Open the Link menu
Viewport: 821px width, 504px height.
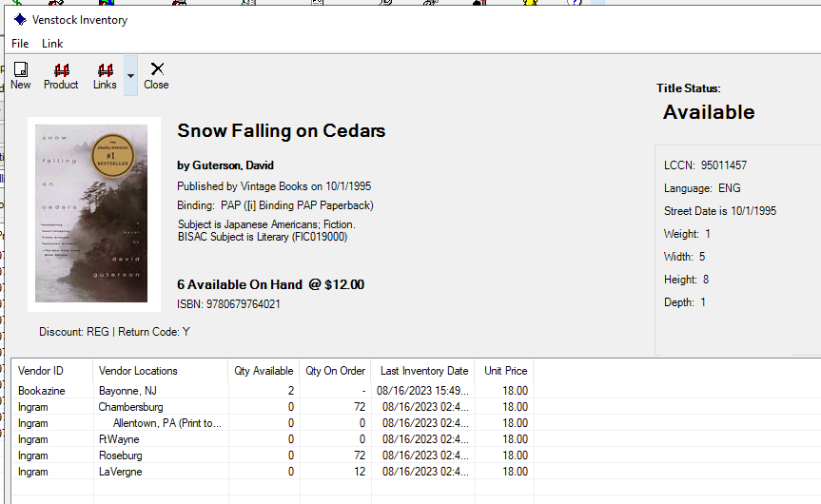click(52, 44)
